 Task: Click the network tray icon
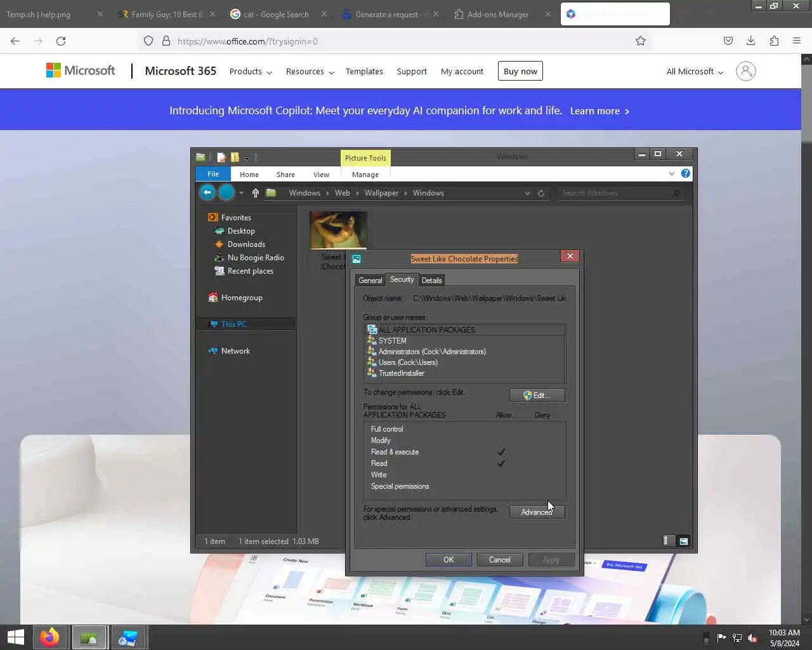click(x=737, y=638)
